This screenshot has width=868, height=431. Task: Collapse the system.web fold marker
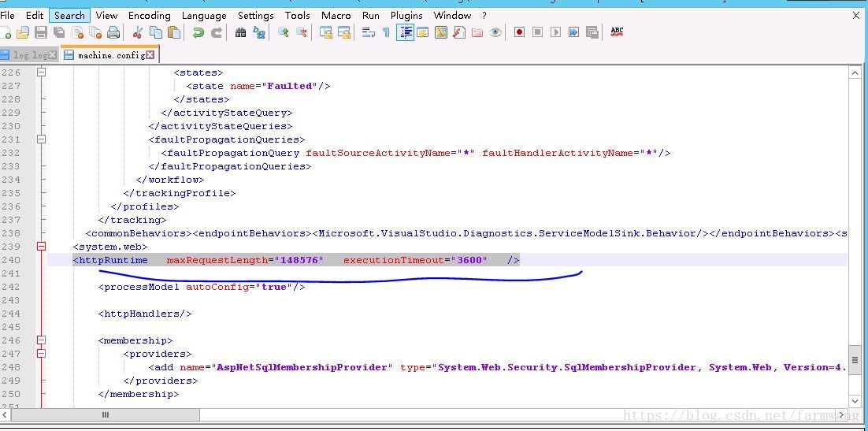(41, 247)
